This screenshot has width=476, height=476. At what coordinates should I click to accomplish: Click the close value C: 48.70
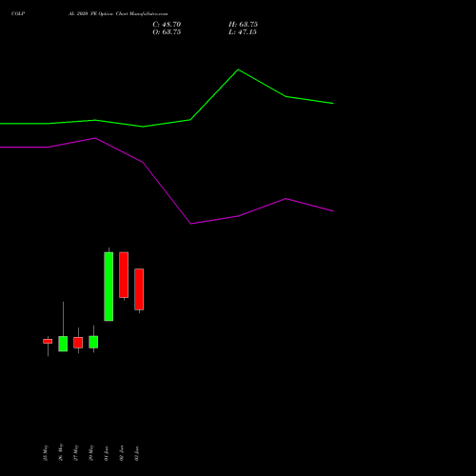(x=167, y=25)
